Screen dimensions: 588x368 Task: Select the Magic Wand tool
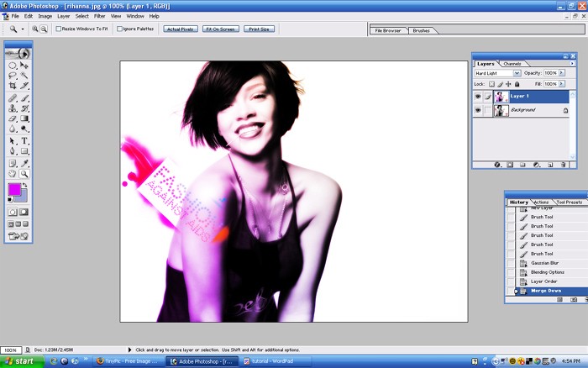coord(24,76)
